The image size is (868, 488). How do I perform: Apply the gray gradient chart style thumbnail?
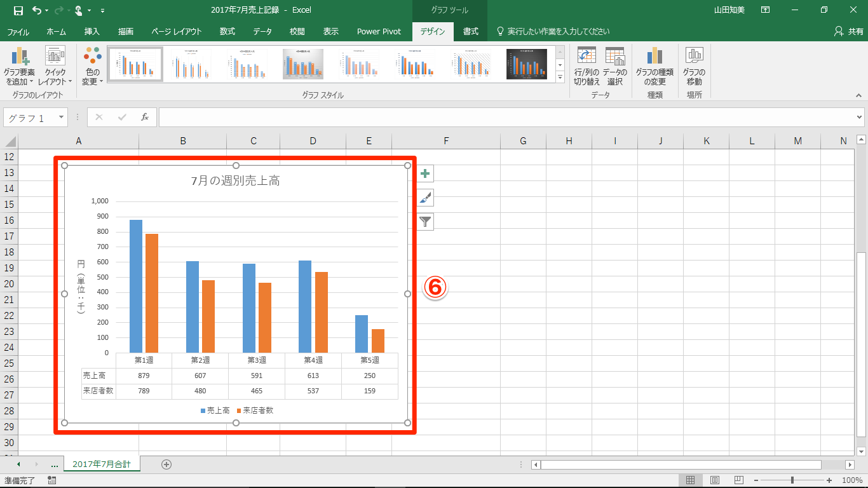coord(303,64)
